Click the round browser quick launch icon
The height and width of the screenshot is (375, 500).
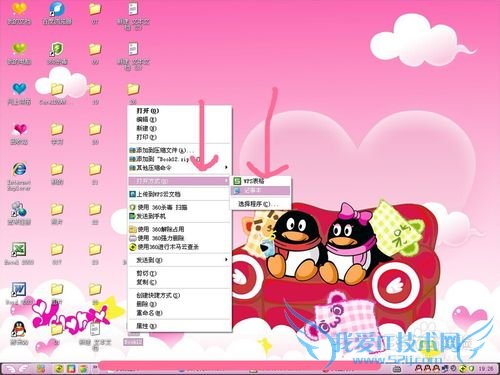click(83, 369)
